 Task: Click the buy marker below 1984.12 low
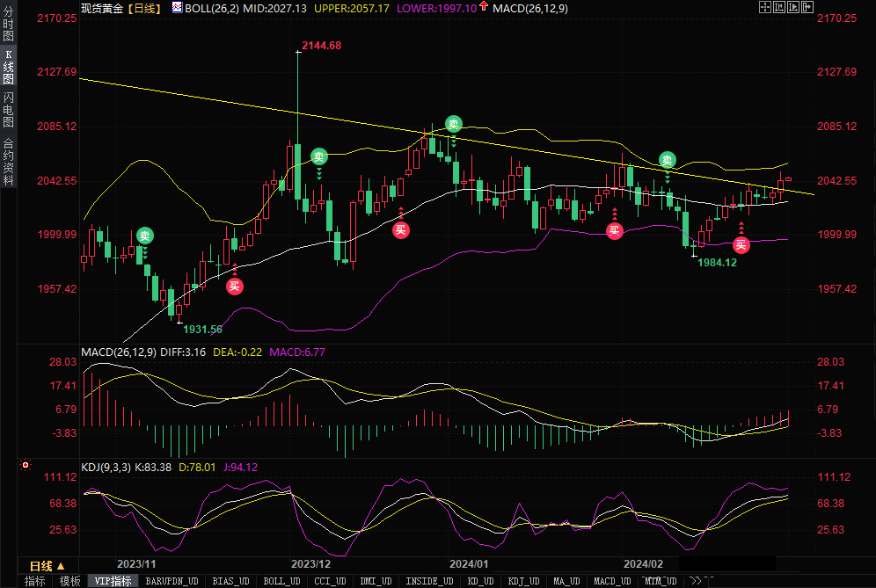741,244
